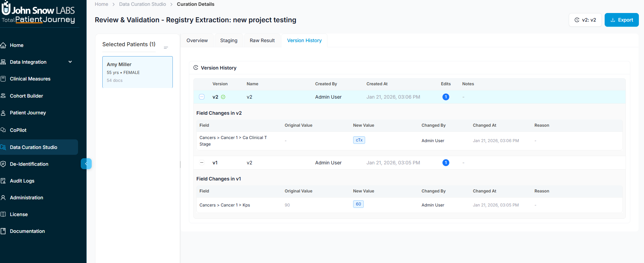This screenshot has width=644, height=263.
Task: Export the curation data
Action: (621, 20)
